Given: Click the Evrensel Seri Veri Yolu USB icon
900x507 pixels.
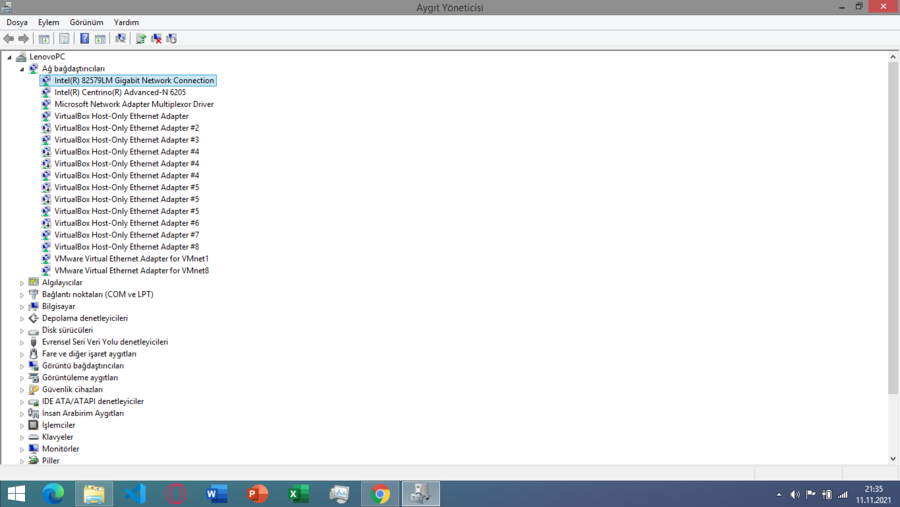Looking at the screenshot, I should (33, 342).
